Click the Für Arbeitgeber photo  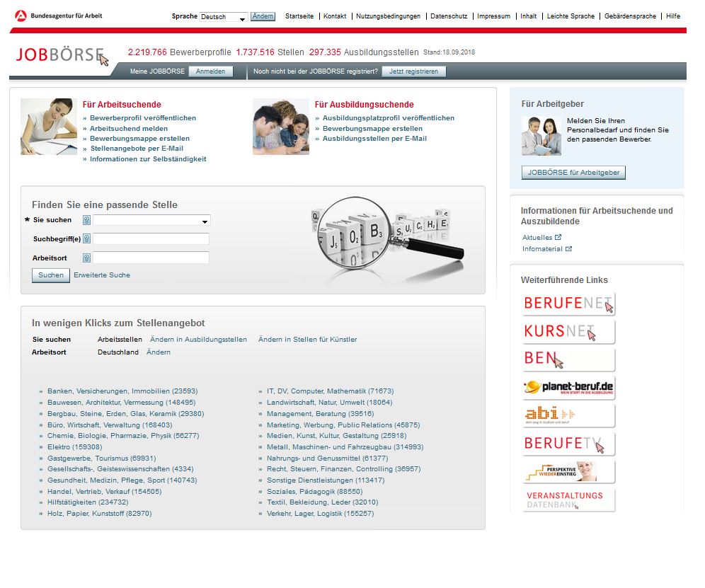[541, 137]
